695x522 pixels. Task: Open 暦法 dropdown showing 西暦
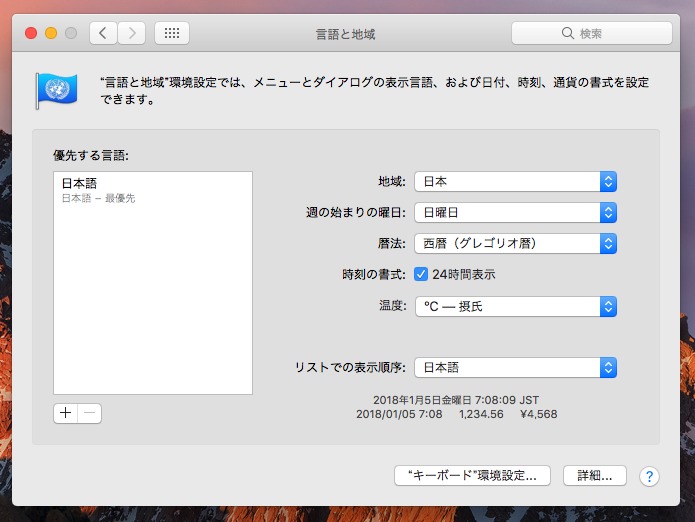point(515,244)
